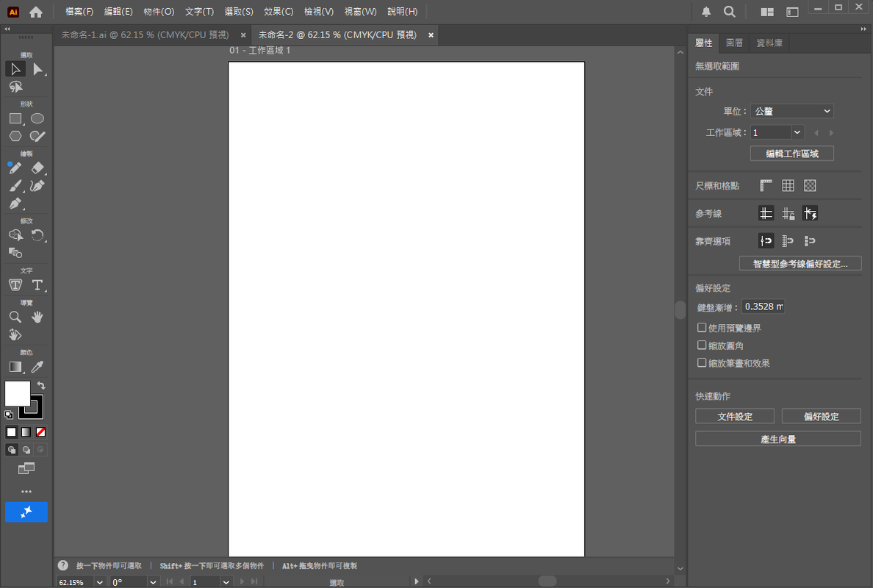Open the rotate view angle dropdown
873x588 pixels.
coord(153,582)
